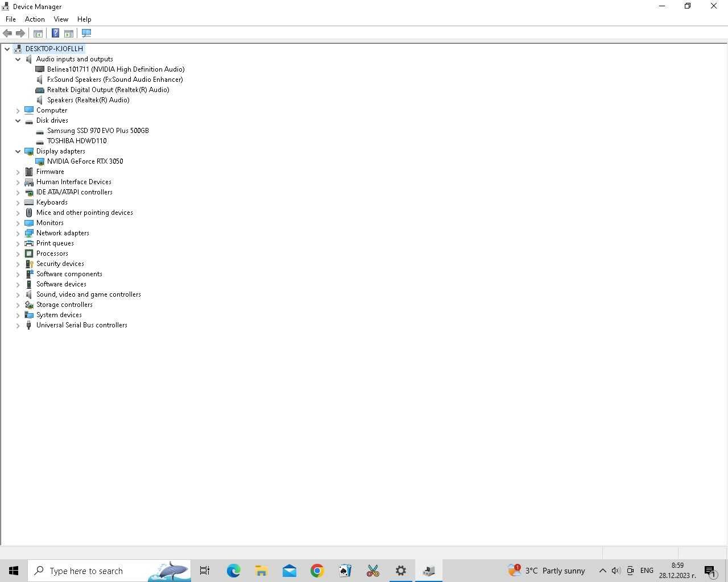
Task: Expand the Computer category
Action: 18,110
